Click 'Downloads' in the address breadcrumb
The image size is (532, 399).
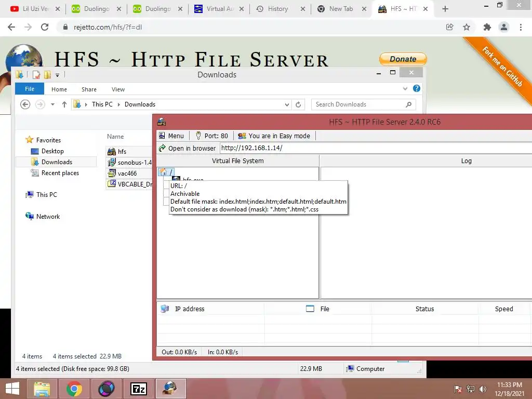click(x=140, y=104)
